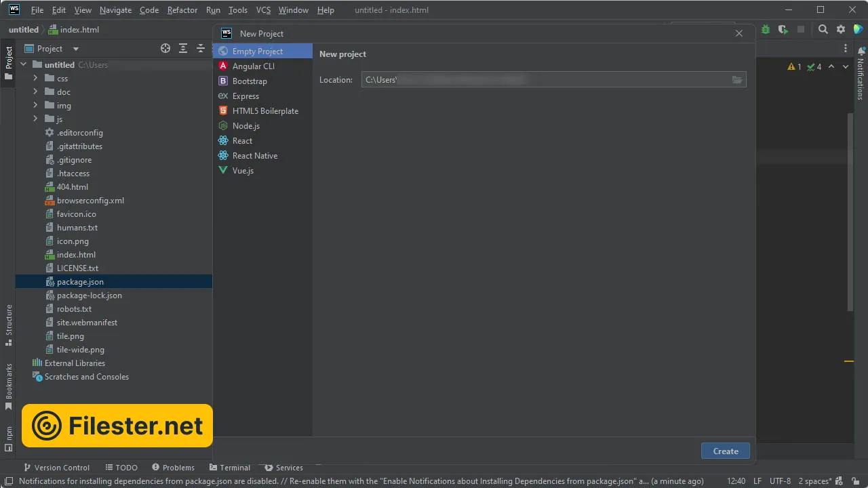Open the Refactor menu
The height and width of the screenshot is (488, 868).
pos(182,10)
